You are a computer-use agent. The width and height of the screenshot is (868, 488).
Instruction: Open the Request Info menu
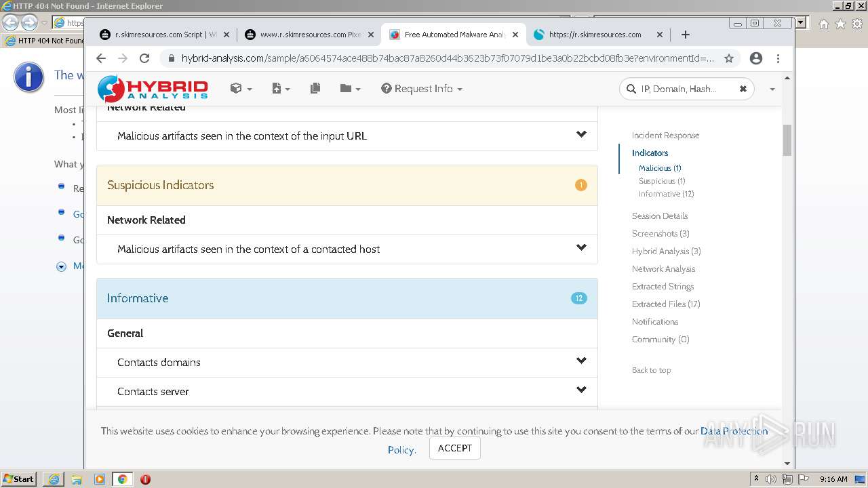pos(421,89)
